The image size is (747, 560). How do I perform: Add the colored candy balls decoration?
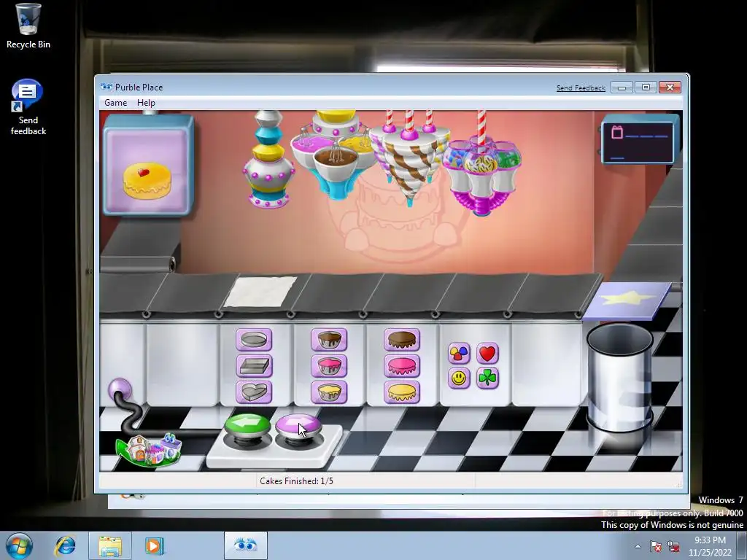point(459,354)
